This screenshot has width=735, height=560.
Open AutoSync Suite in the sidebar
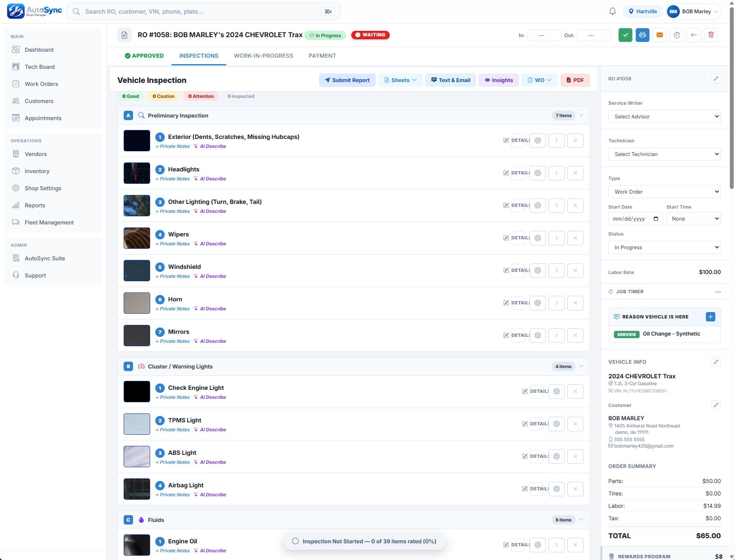pos(53,258)
